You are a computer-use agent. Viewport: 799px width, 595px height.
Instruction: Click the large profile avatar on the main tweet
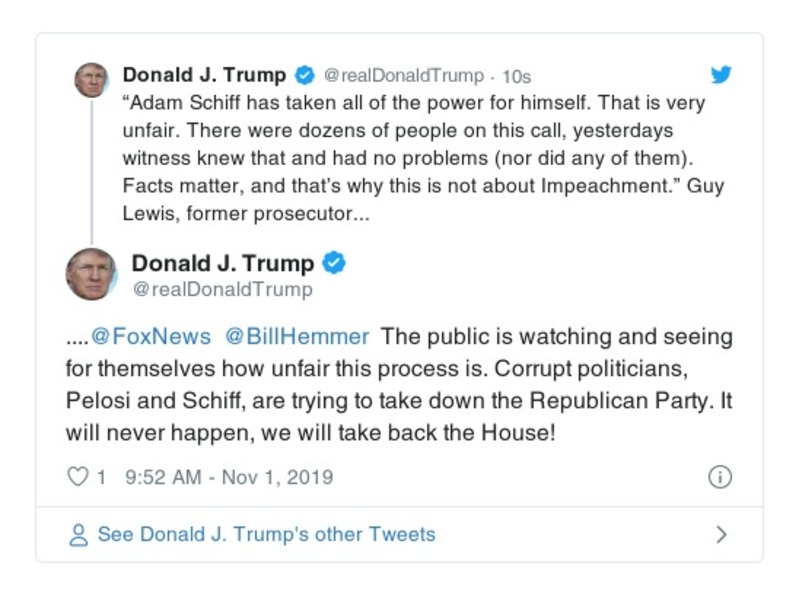click(91, 274)
